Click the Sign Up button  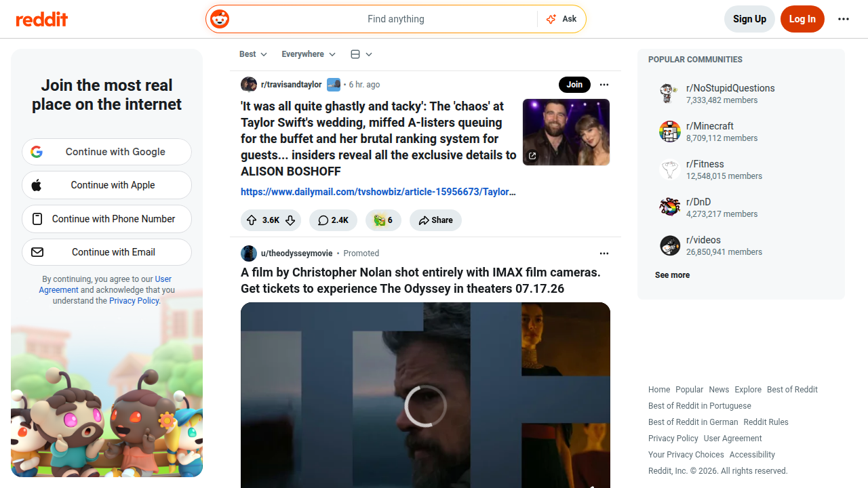[749, 19]
